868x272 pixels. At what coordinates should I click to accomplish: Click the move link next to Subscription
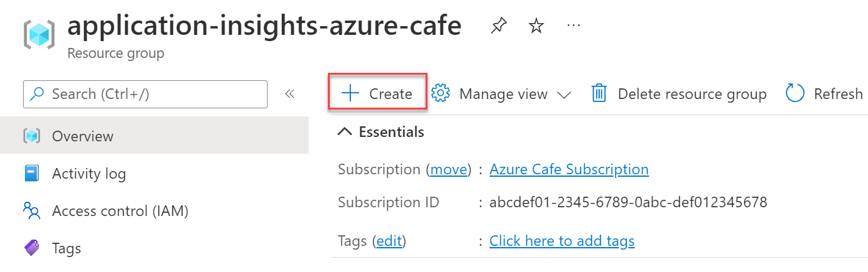tap(448, 169)
